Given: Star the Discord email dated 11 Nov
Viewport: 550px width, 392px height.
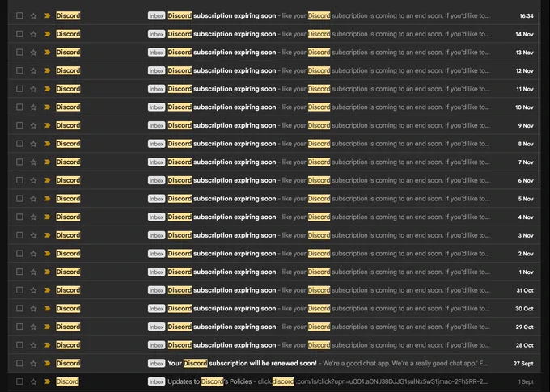Looking at the screenshot, I should (33, 89).
